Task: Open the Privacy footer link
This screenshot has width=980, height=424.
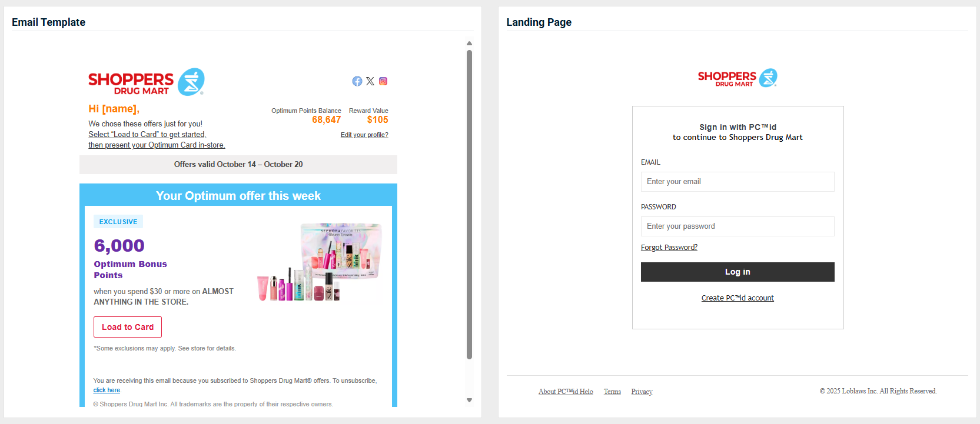Action: click(x=642, y=392)
